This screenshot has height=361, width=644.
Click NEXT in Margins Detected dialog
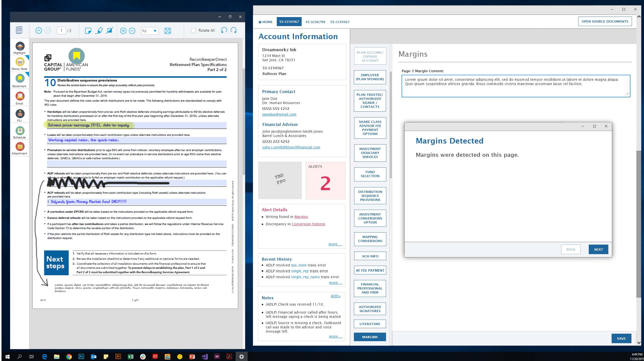click(598, 249)
